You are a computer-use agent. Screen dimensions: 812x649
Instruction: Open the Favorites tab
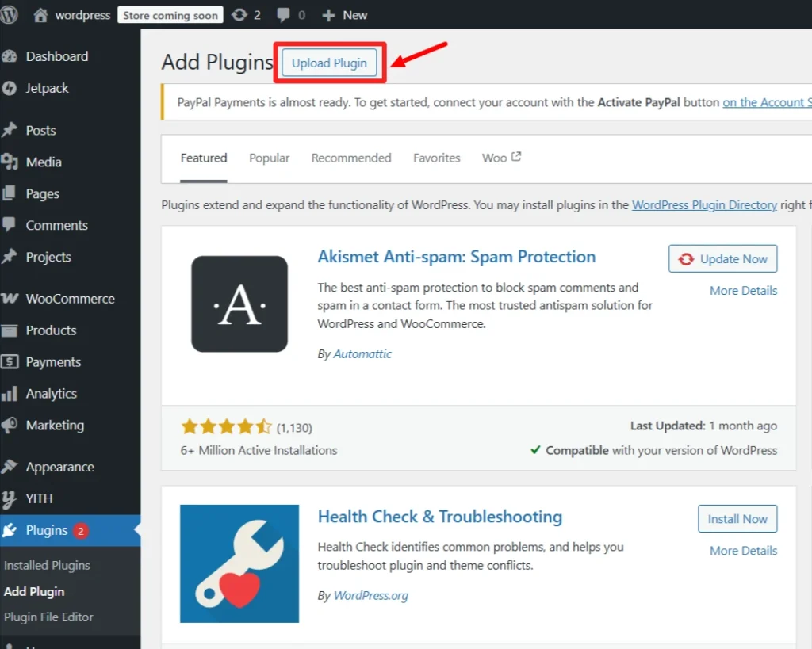coord(437,158)
